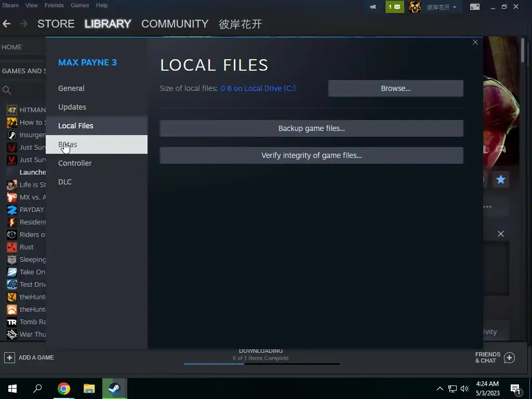Show hidden system tray icons

pyautogui.click(x=440, y=389)
